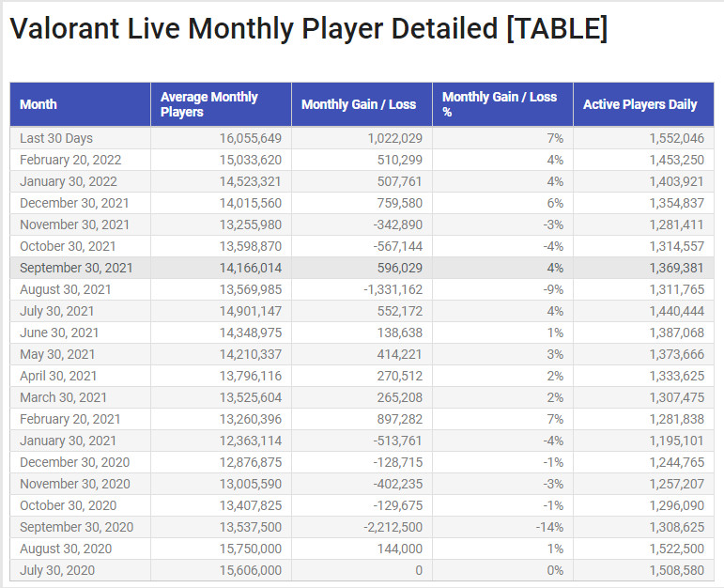Select daily active players value 1,296,090
Image resolution: width=724 pixels, height=588 pixels.
pos(676,505)
